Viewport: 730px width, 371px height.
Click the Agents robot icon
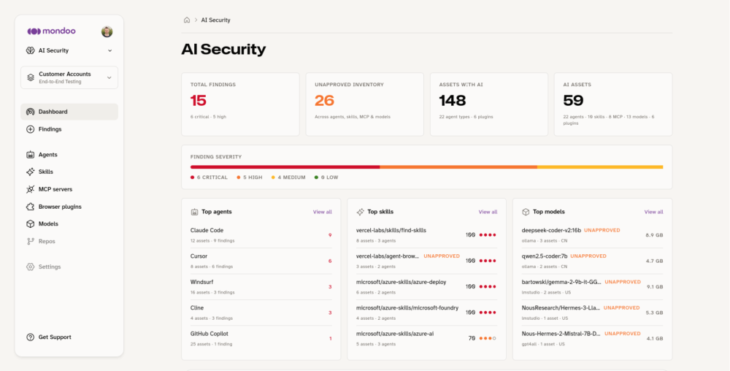click(30, 155)
